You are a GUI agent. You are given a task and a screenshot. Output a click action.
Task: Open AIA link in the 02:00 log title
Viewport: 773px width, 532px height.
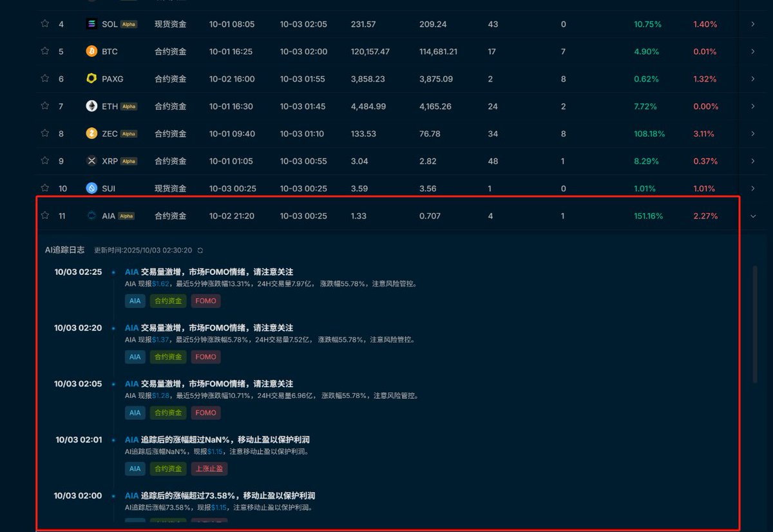131,496
